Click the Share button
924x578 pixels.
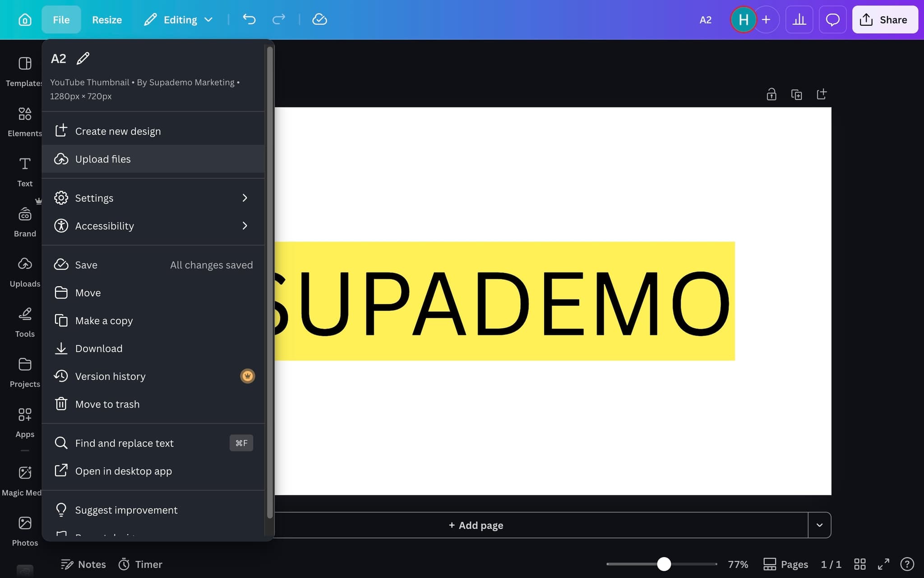[x=884, y=19]
